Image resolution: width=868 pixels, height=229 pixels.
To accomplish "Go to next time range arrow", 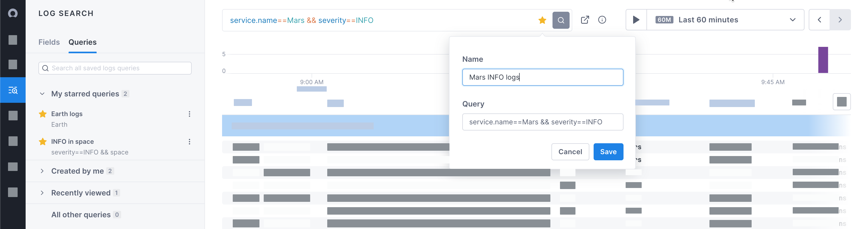I will coord(840,20).
